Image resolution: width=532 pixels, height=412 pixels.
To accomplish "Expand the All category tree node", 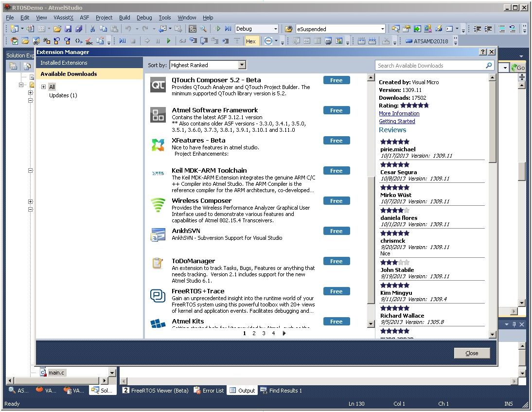I will point(43,87).
